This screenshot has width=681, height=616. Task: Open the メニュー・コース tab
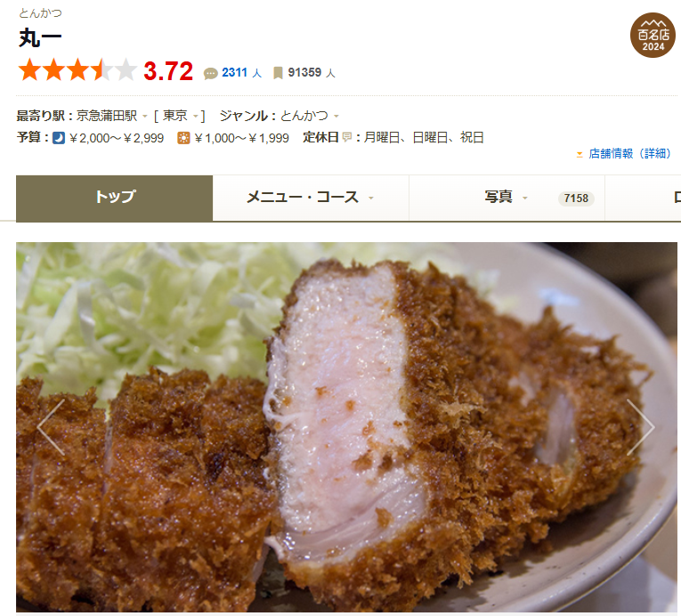(x=311, y=199)
